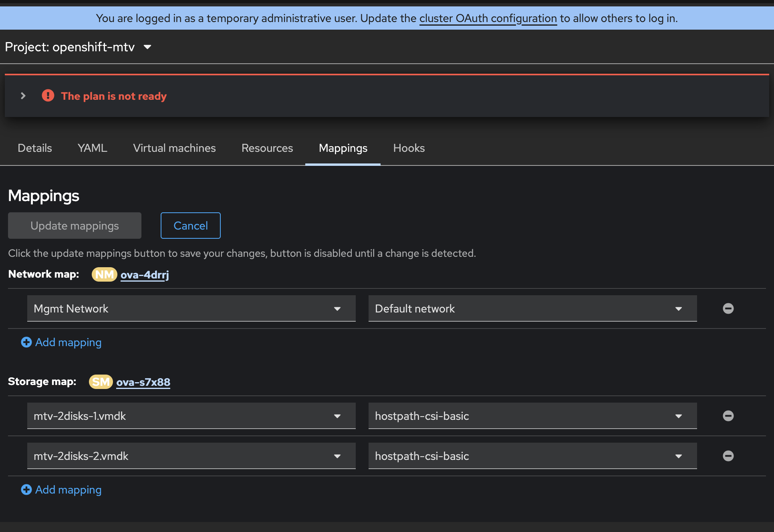Open the mtv-2disks-1.vmdk source dropdown
Image resolution: width=774 pixels, height=532 pixels.
coord(191,416)
